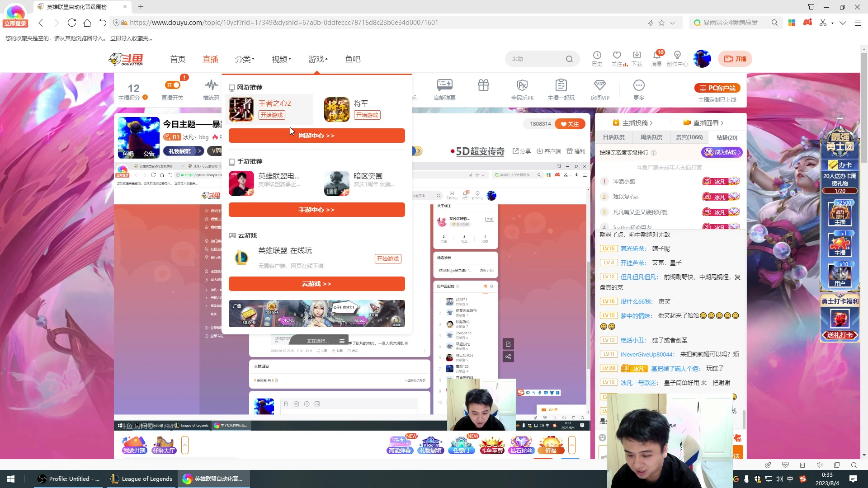Open the 全民乐PK icon
The image size is (868, 488).
tap(522, 89)
